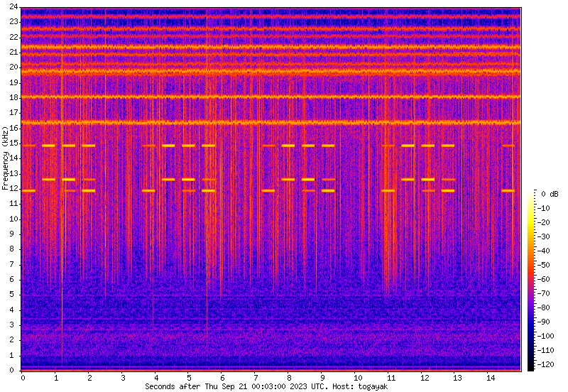Click the "Frequency (kHz)" axis label
Viewport: 568px width, 392px height.
coord(5,158)
